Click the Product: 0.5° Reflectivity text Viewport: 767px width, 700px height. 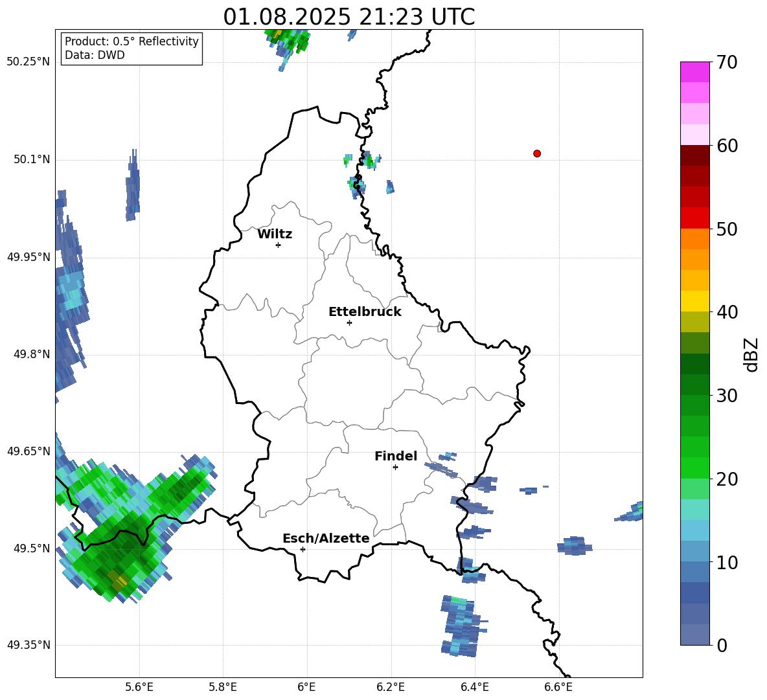(132, 41)
